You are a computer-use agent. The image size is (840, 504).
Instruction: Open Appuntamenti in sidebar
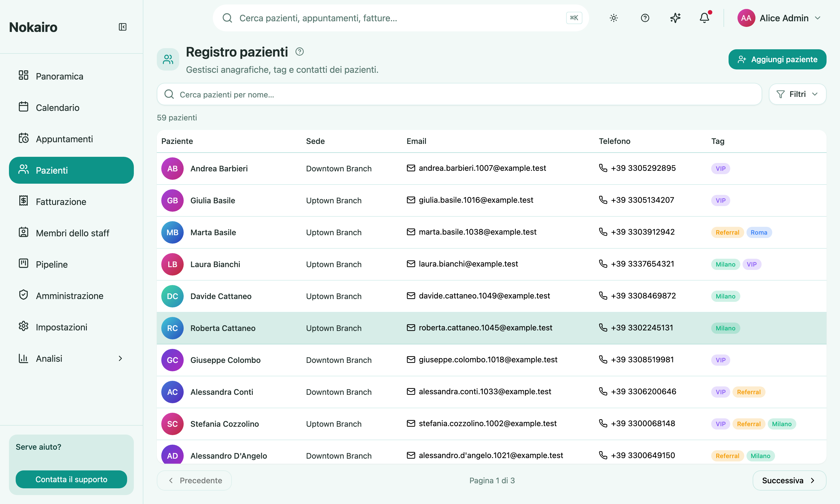[71, 139]
